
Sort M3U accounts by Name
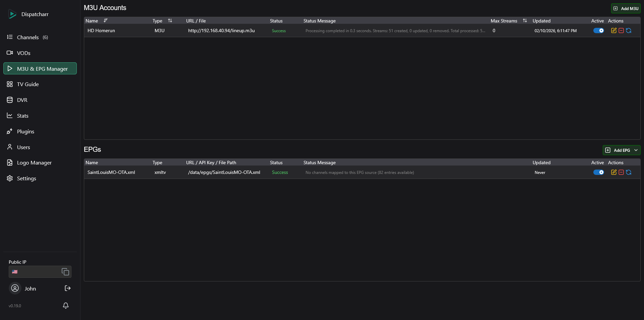106,21
